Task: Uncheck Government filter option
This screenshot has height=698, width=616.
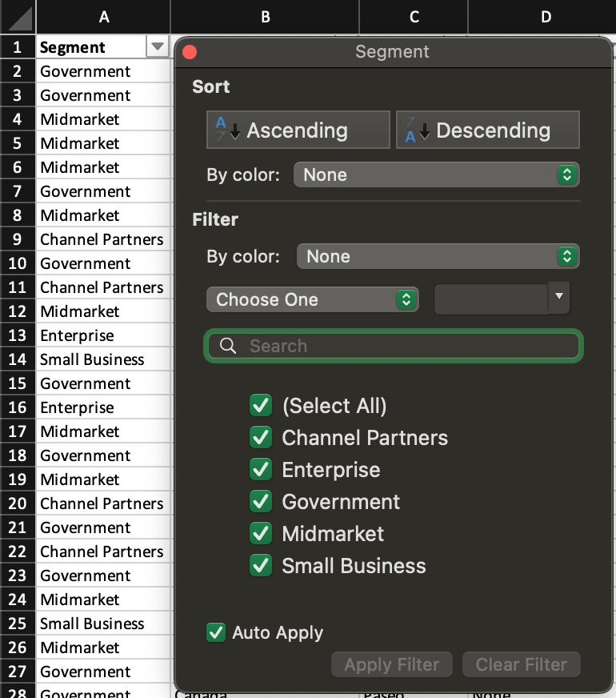Action: tap(261, 502)
